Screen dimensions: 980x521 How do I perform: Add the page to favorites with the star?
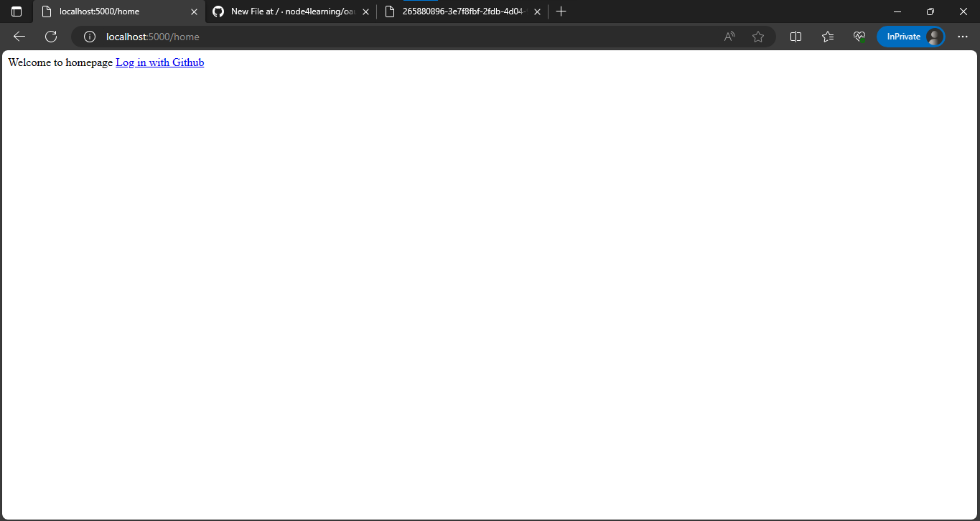758,37
